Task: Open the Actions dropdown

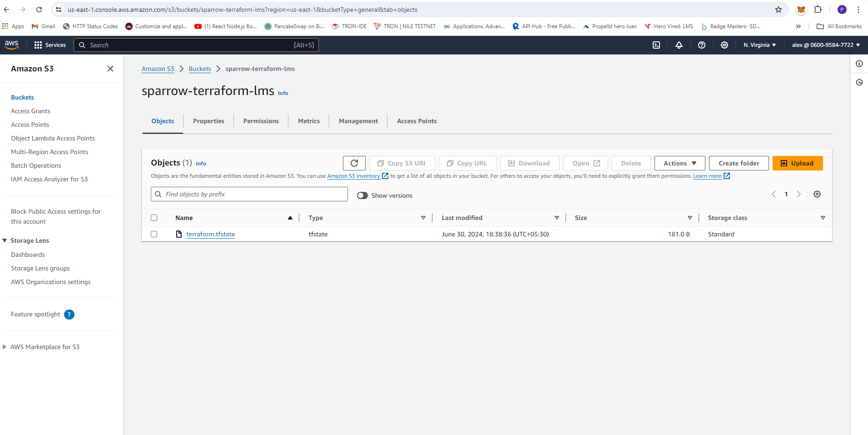Action: [680, 163]
